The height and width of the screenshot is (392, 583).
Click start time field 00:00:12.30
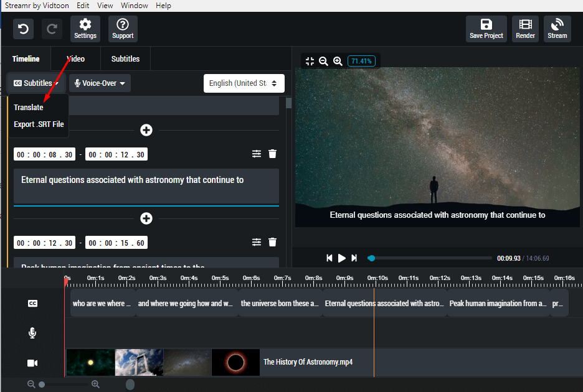tap(45, 243)
